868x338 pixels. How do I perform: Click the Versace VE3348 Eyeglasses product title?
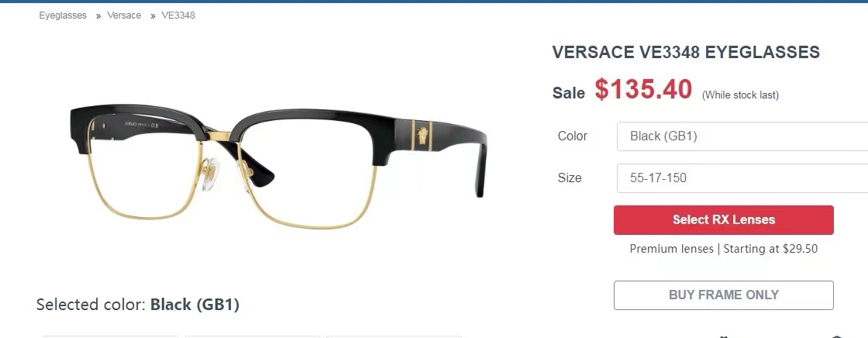[686, 52]
